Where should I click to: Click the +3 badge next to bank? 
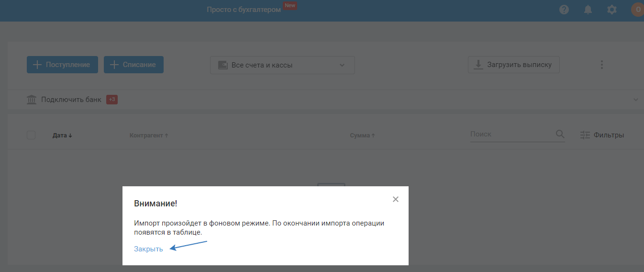(112, 100)
